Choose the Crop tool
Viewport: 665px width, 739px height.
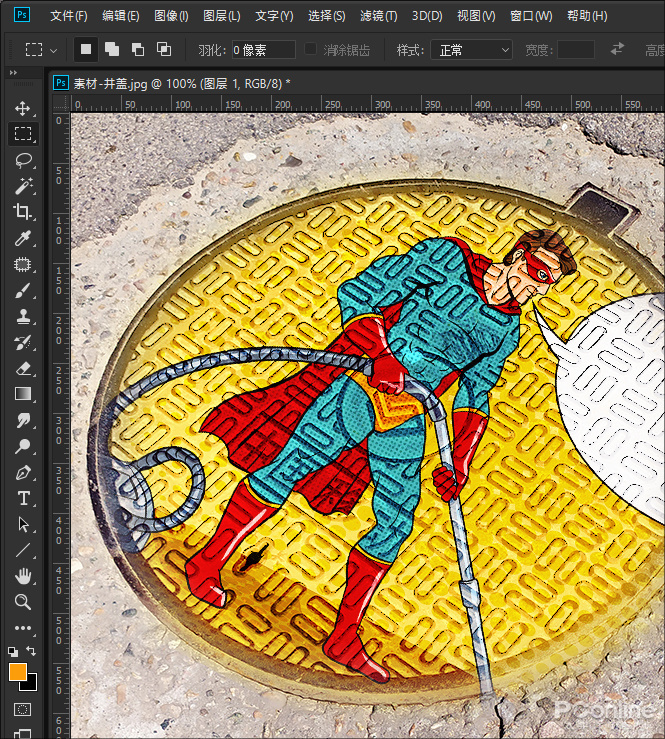click(x=22, y=212)
